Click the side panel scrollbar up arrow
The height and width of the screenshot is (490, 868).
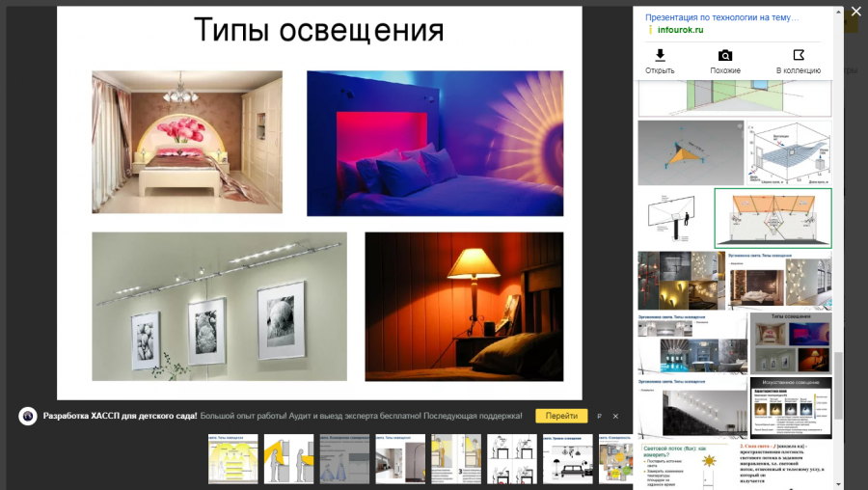(x=839, y=11)
